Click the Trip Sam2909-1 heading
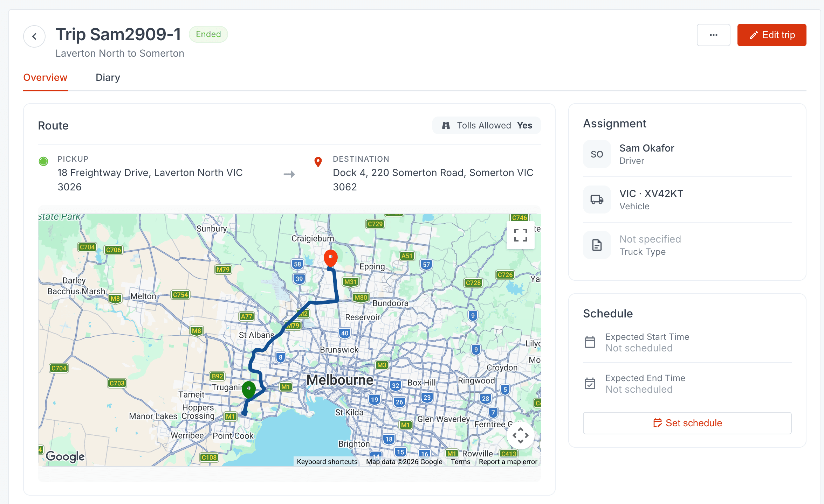This screenshot has height=504, width=824. (118, 34)
